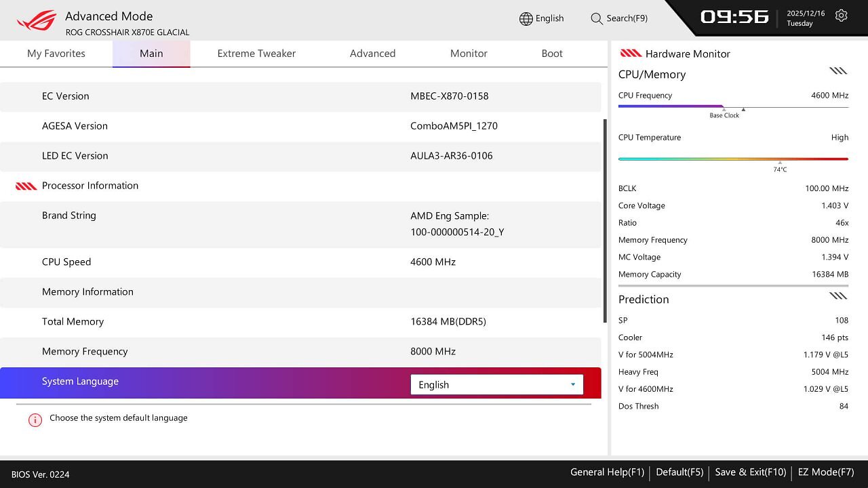Click V for 4600MHz entry

[733, 389]
